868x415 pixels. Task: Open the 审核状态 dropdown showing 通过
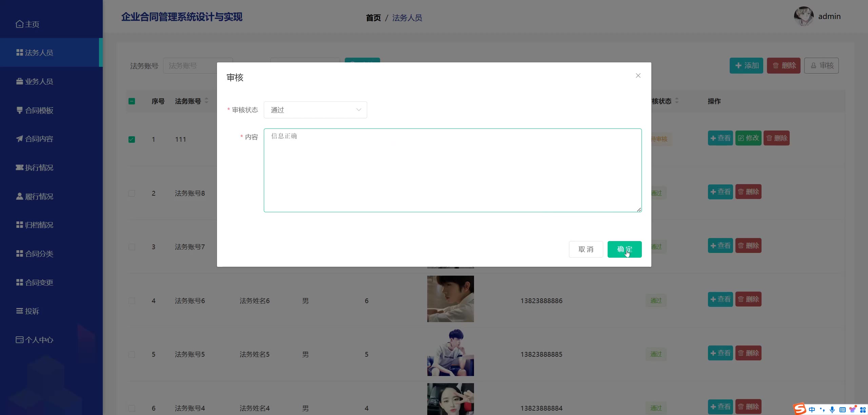coord(315,110)
